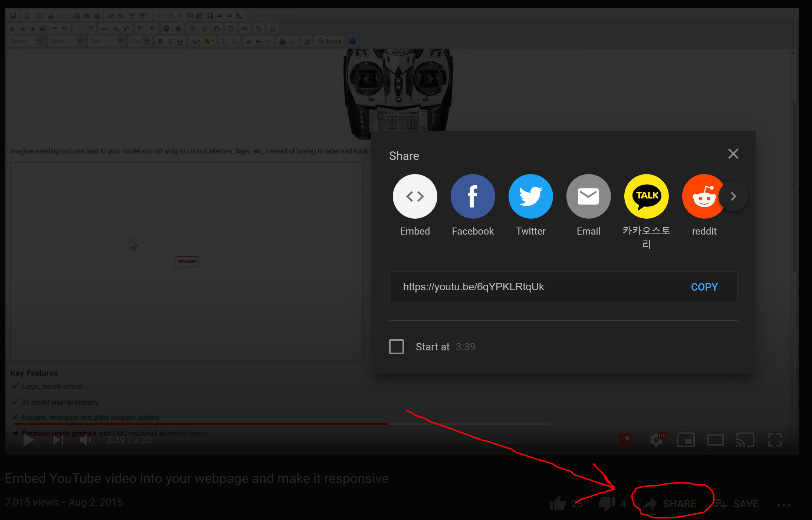Image resolution: width=812 pixels, height=520 pixels.
Task: Open the spell check ABC dropdown
Action: click(x=144, y=16)
